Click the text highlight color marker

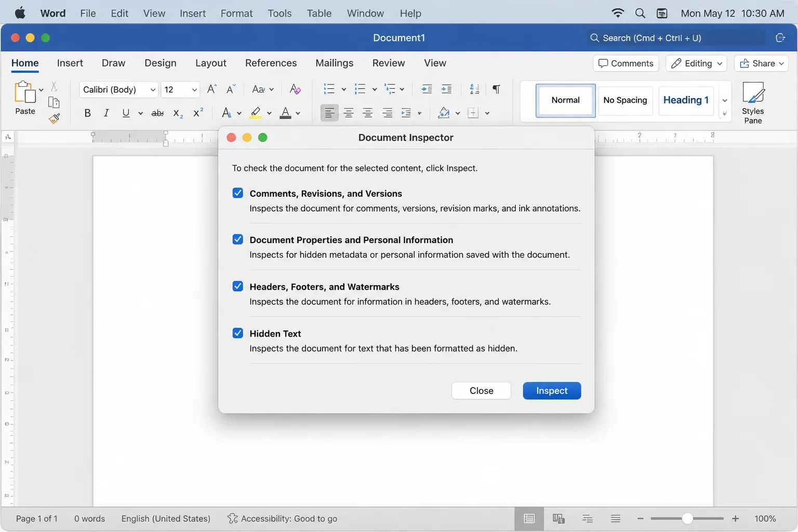256,113
